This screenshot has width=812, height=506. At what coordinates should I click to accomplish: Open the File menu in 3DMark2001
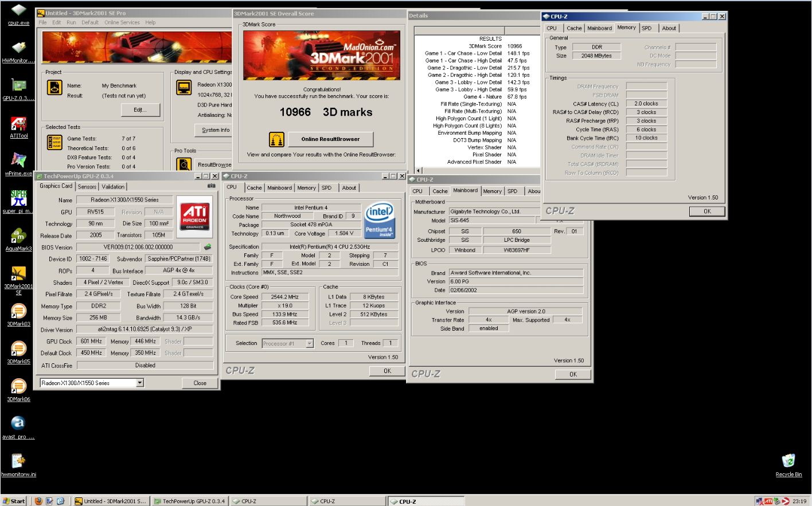42,22
